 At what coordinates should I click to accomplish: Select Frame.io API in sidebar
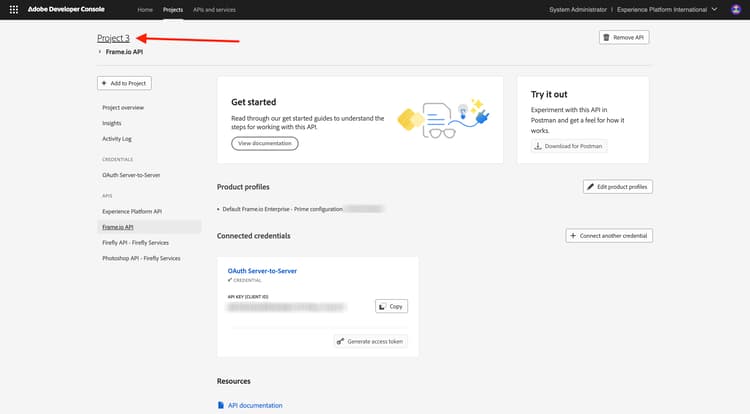coord(149,227)
